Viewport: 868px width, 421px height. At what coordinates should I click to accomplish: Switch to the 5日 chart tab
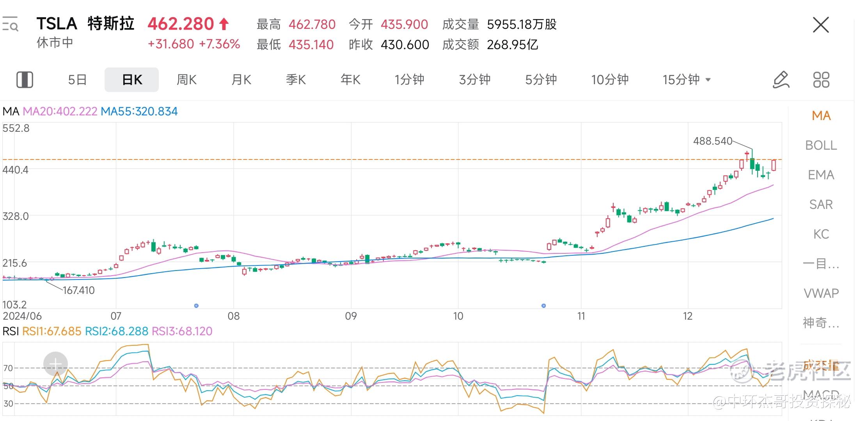coord(77,80)
